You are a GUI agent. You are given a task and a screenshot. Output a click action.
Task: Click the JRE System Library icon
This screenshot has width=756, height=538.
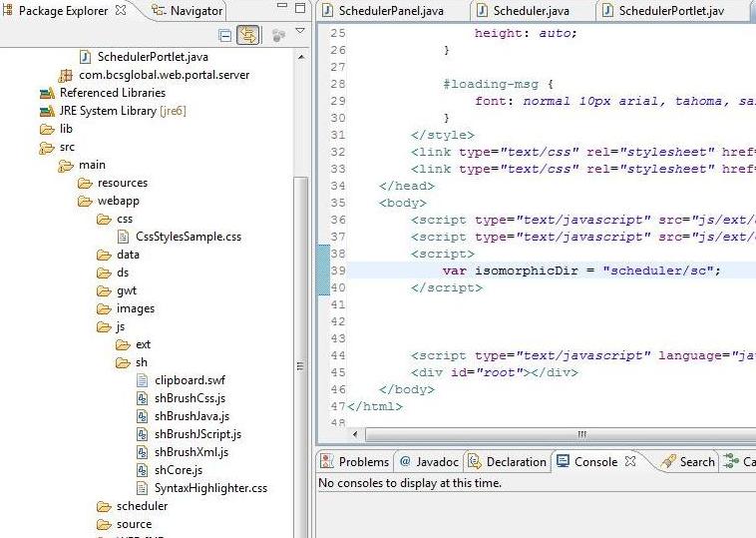click(47, 111)
